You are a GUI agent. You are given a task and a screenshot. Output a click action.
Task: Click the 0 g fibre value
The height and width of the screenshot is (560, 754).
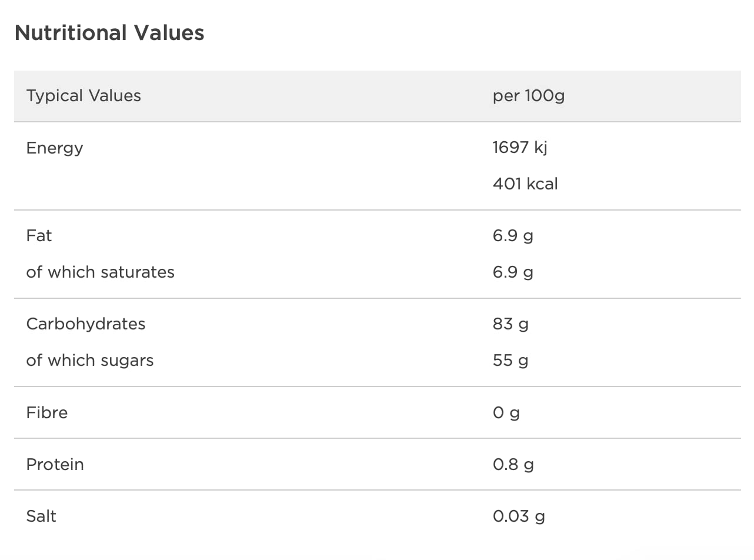coord(506,413)
